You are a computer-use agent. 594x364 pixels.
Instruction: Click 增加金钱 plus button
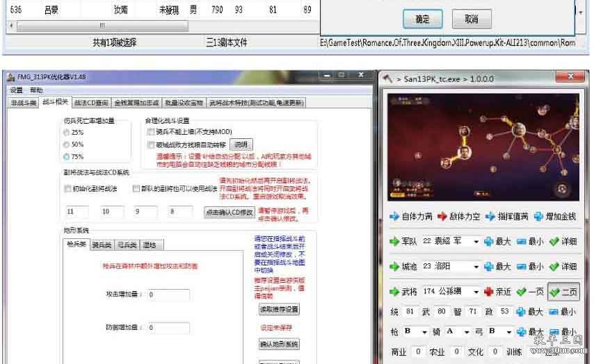click(554, 217)
